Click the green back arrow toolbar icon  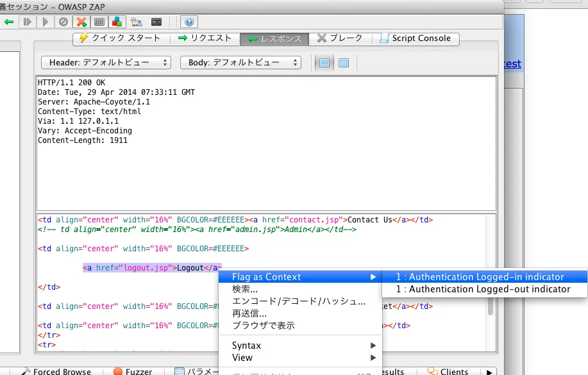pyautogui.click(x=10, y=22)
